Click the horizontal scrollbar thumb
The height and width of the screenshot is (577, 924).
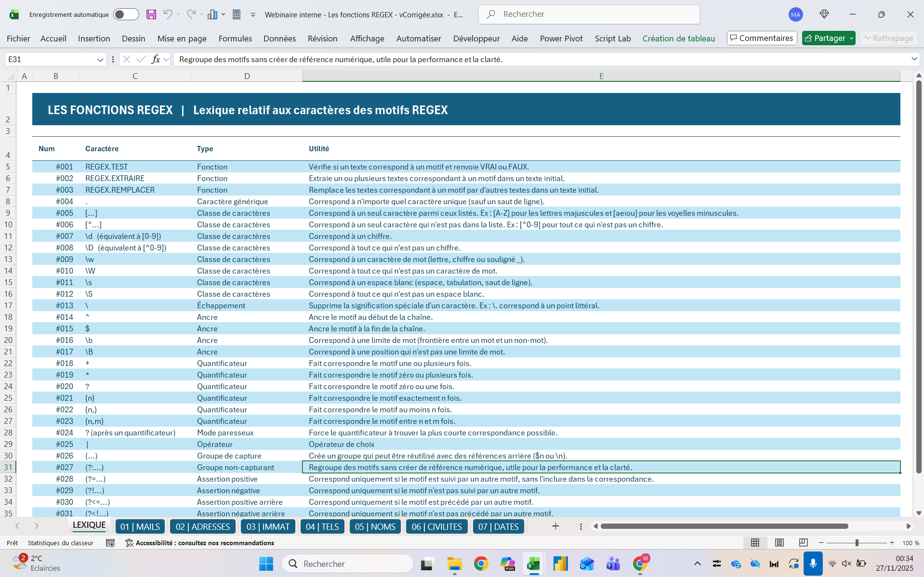724,526
